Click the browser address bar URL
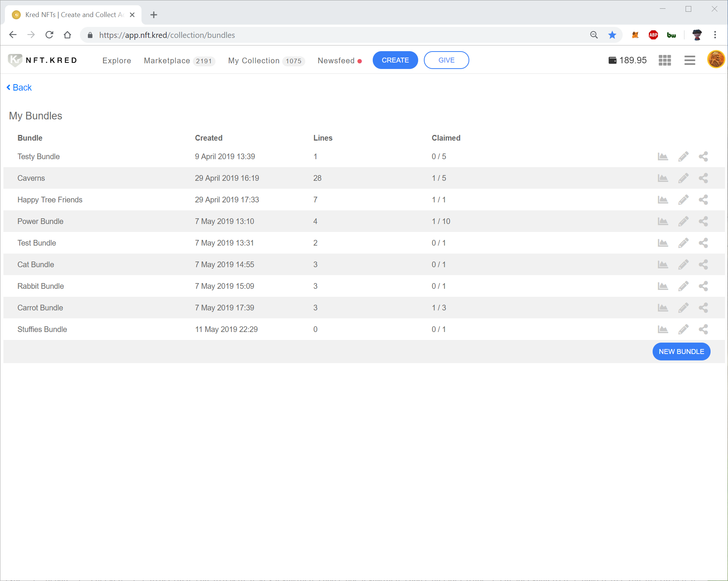Image resolution: width=728 pixels, height=581 pixels. 167,35
